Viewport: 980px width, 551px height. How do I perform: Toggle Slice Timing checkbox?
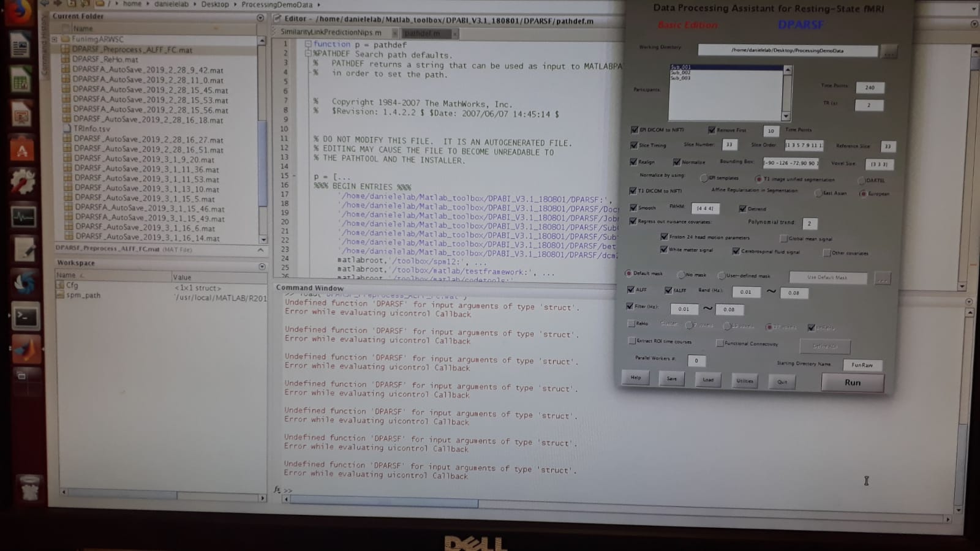[634, 146]
